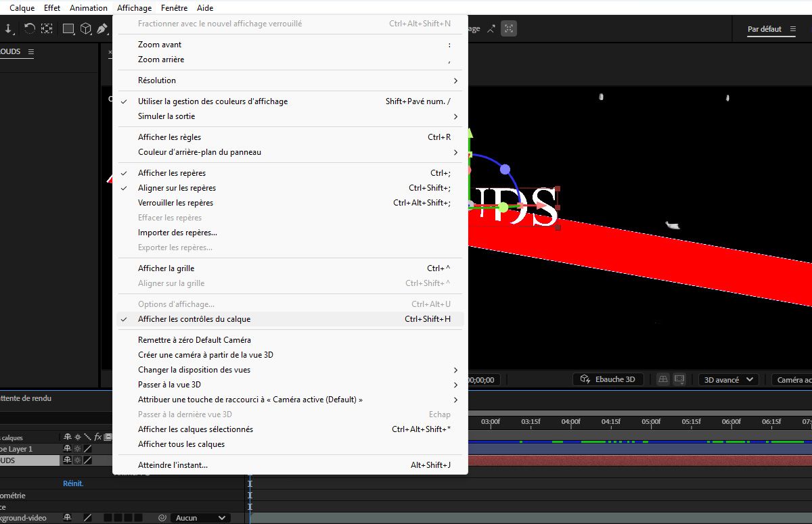Choose Afficher tous les calques

point(290,444)
